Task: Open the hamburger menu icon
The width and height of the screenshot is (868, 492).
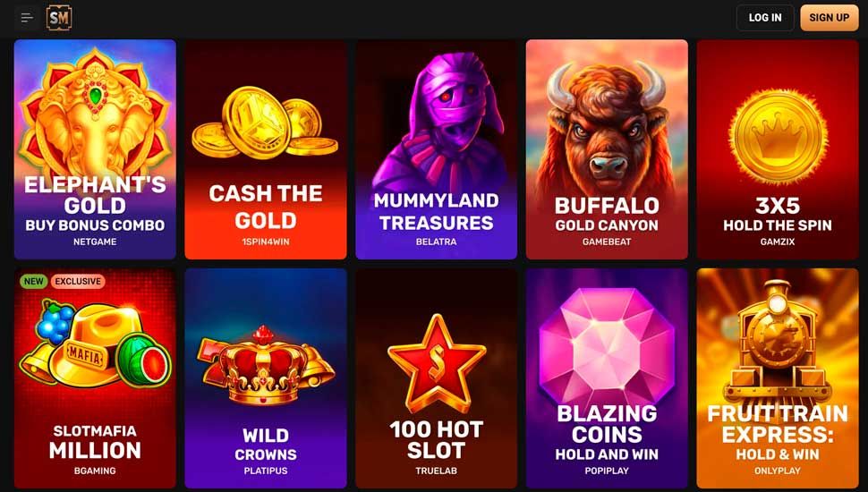Action: pos(27,18)
